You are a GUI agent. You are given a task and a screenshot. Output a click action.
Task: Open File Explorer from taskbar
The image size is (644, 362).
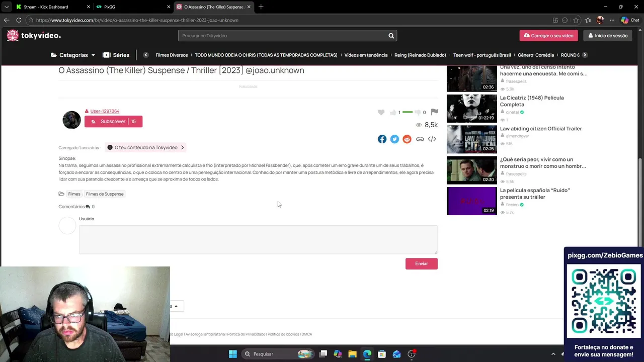click(352, 354)
